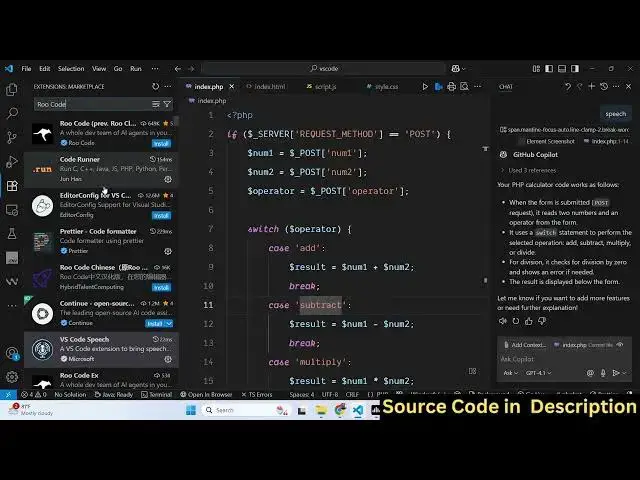Open GPT-4.1 model picker dropdown
Image resolution: width=640 pixels, height=480 pixels.
538,373
